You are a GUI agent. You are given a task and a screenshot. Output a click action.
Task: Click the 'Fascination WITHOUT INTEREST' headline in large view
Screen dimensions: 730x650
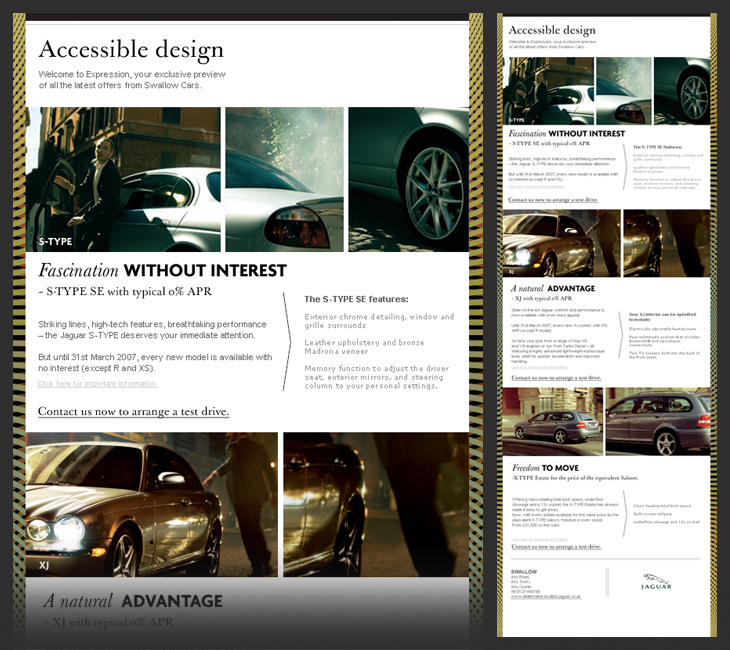162,271
